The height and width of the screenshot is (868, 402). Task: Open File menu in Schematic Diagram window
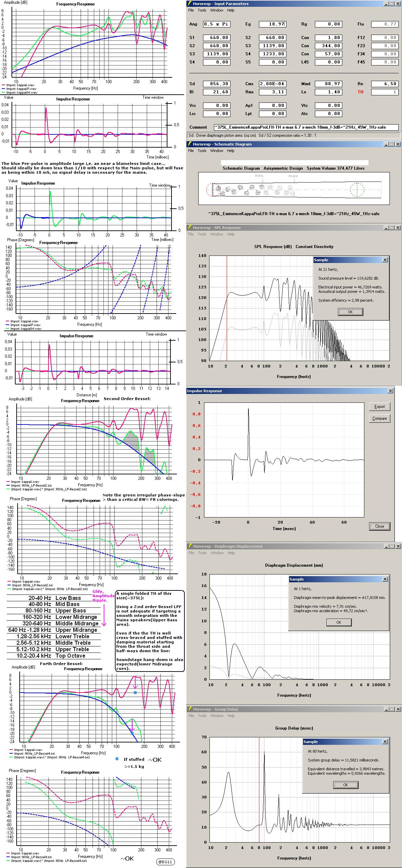coord(191,151)
